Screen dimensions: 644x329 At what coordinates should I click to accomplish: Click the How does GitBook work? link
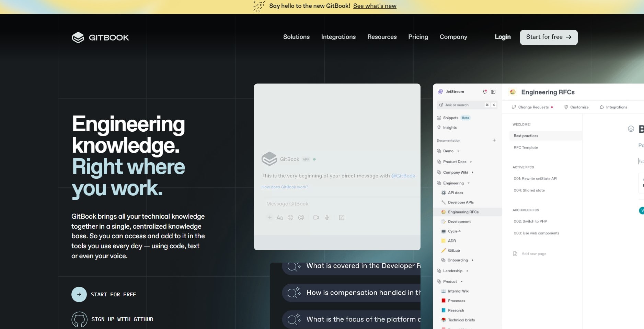[285, 187]
